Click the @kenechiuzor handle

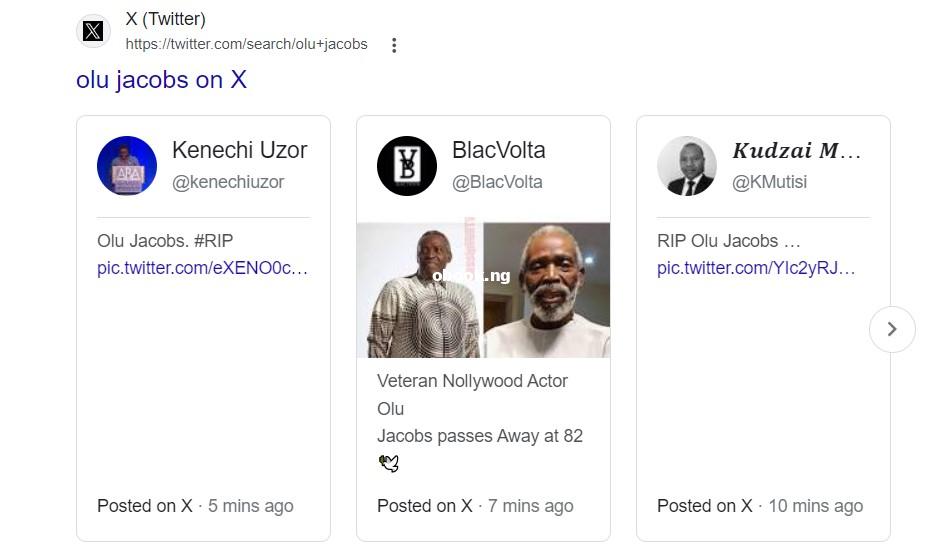point(228,182)
